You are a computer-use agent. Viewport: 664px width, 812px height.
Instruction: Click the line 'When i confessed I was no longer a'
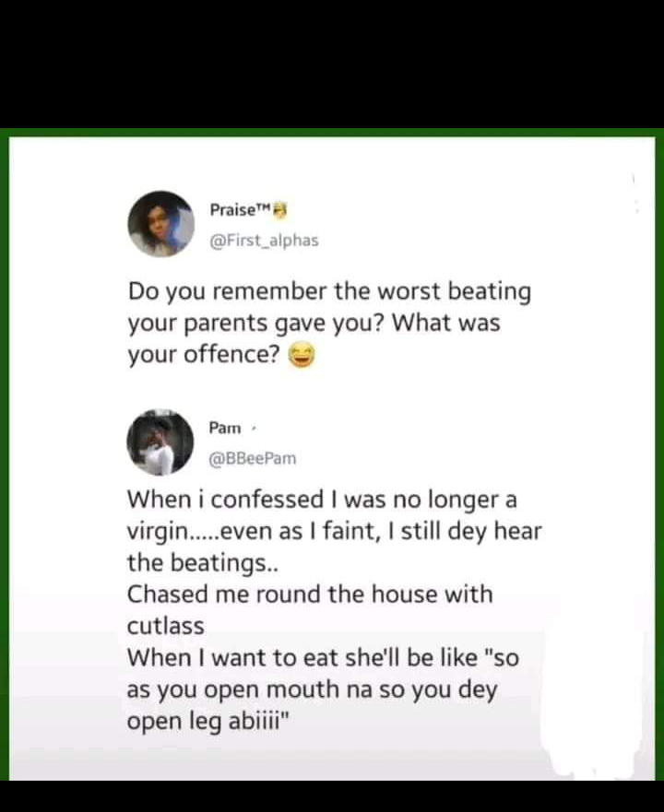(x=322, y=500)
